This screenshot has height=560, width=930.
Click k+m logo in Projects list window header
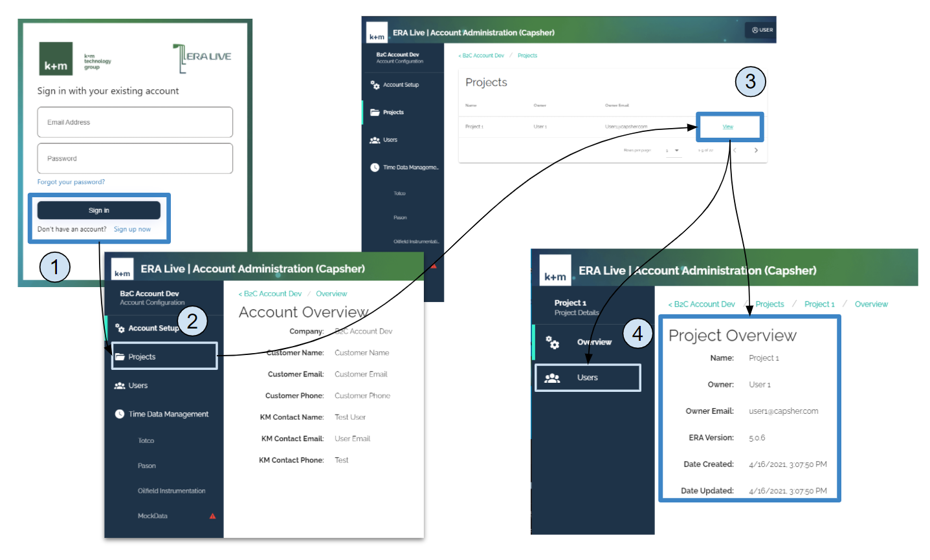pyautogui.click(x=377, y=33)
